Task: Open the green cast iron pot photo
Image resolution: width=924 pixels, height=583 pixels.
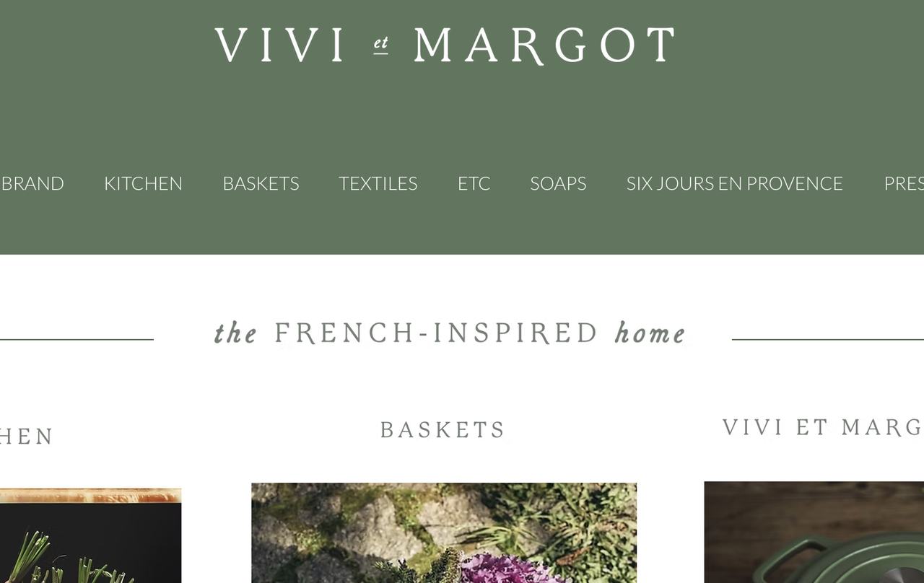Action: (814, 532)
